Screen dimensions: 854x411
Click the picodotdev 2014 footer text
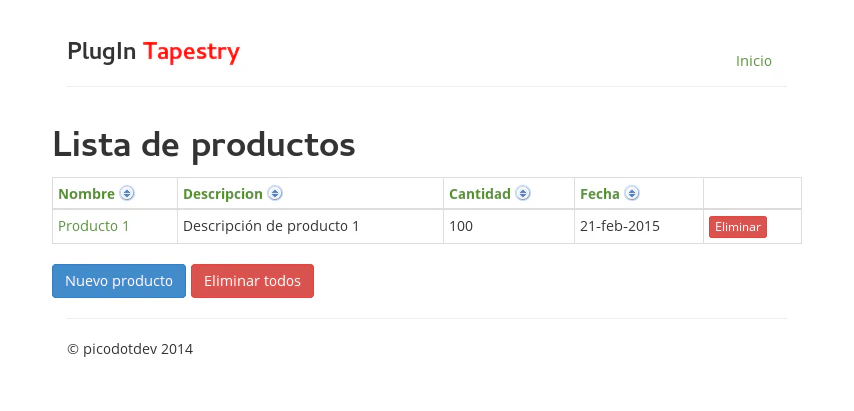point(130,349)
